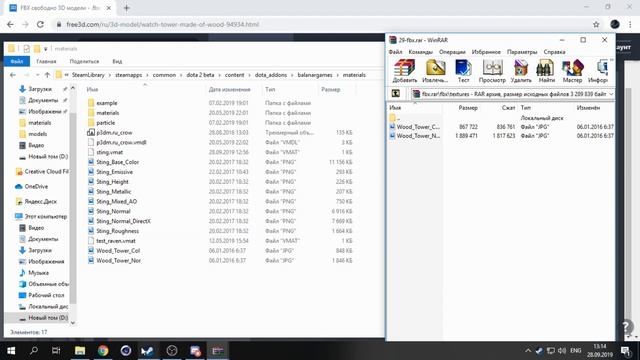Screen dimensions: 640x360
Task: Select Sting_Base_Color image file
Action: [118, 162]
